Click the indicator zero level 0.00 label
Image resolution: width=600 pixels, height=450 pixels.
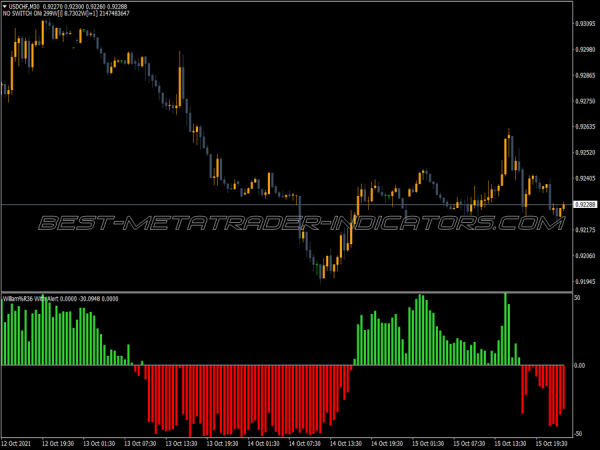[580, 366]
